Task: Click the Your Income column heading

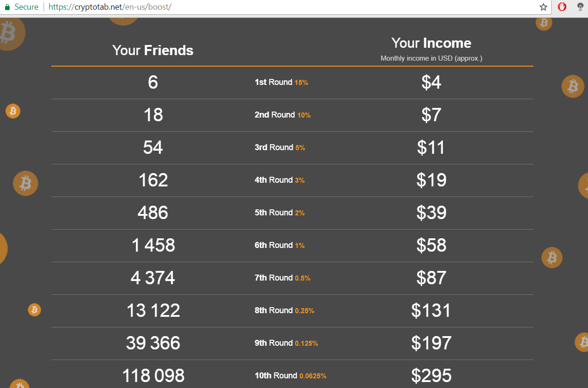Action: (x=431, y=43)
